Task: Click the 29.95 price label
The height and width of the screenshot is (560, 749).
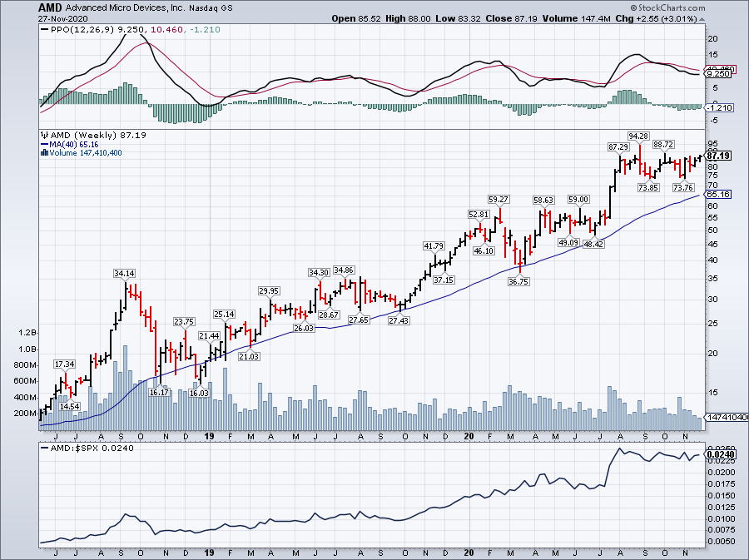Action: [x=269, y=290]
